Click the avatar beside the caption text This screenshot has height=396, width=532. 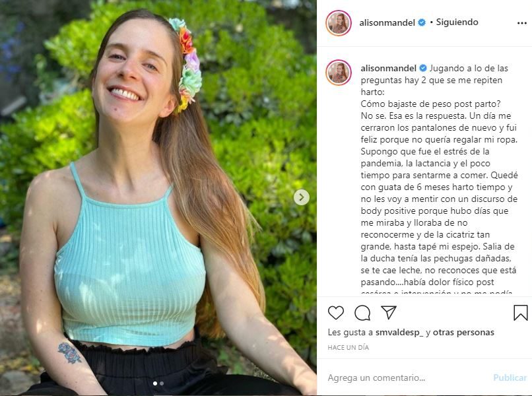coord(339,73)
